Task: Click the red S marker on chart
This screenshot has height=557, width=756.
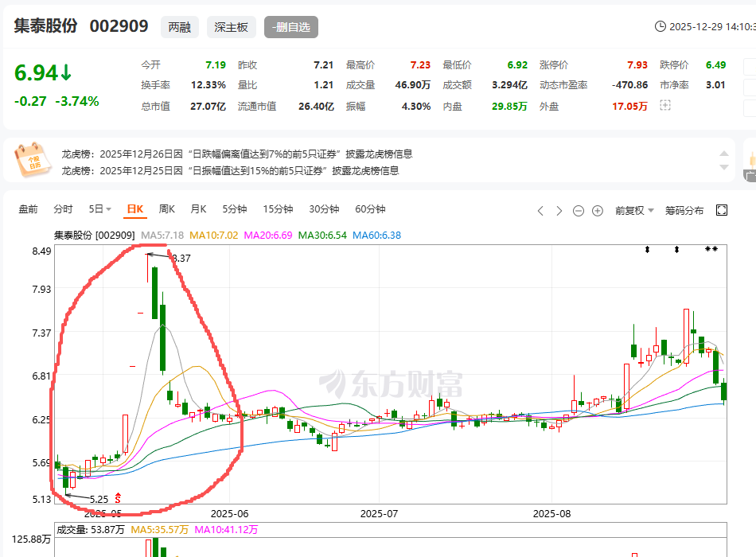Action: (118, 497)
